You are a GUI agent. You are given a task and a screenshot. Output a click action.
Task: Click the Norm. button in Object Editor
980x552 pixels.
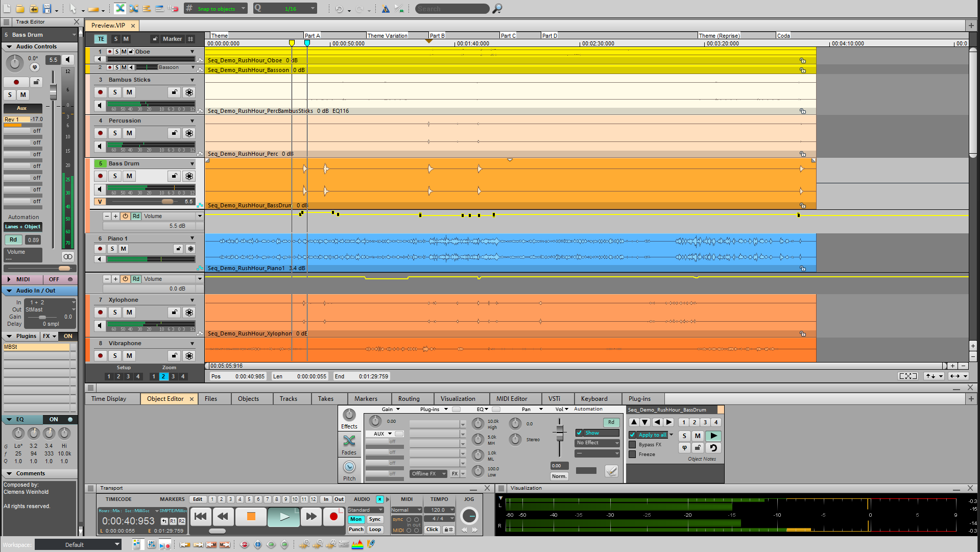pos(559,476)
